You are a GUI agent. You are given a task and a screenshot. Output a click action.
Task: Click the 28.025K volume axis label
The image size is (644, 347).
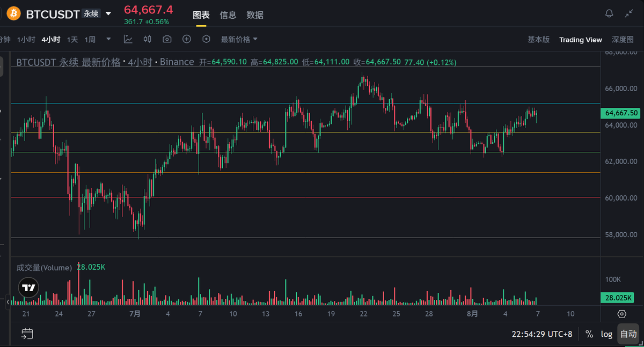tap(618, 298)
